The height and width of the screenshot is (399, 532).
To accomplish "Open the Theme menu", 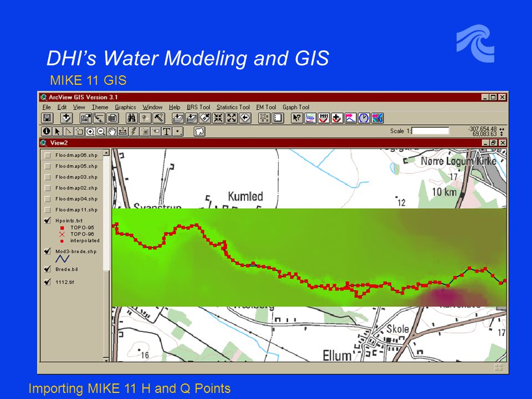I will [x=100, y=107].
